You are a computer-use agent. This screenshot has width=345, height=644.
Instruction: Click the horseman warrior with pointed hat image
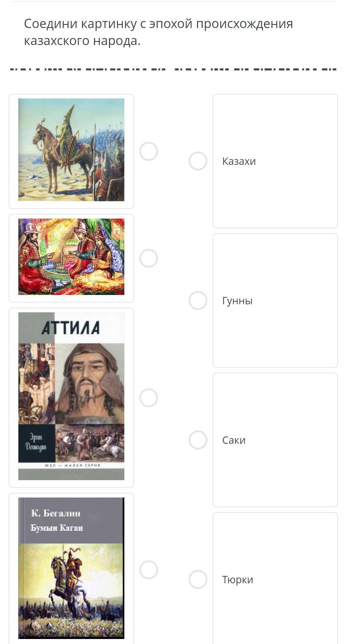click(x=71, y=150)
